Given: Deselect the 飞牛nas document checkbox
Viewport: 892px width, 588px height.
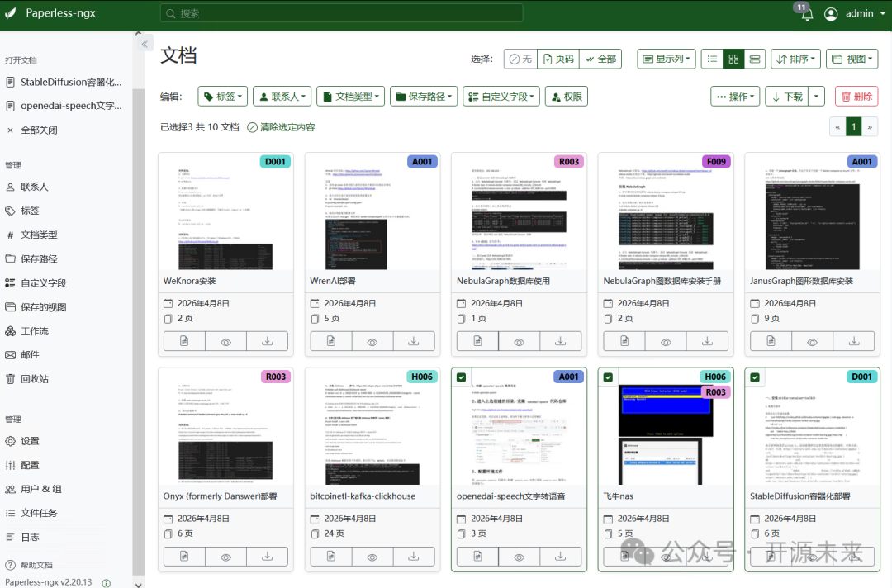Looking at the screenshot, I should [607, 377].
